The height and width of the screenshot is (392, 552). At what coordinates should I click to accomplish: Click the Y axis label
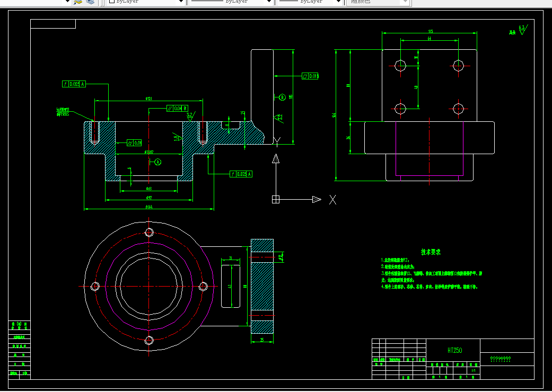coord(277,141)
